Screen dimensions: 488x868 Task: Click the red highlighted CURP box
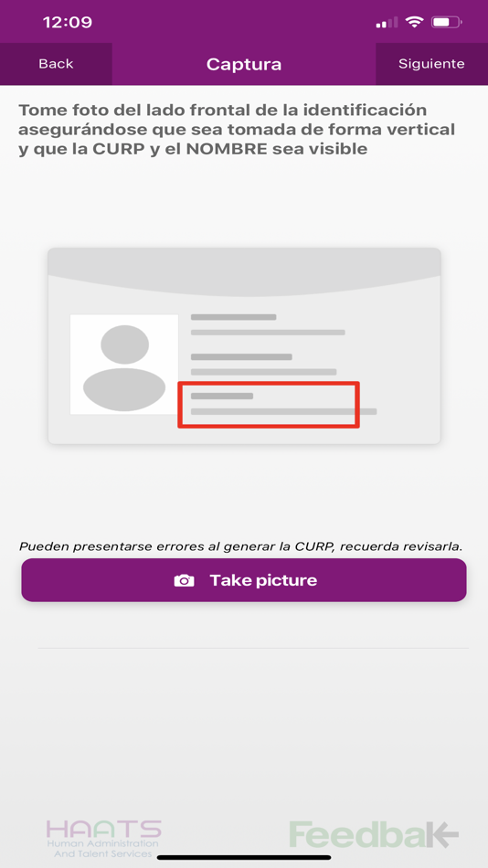click(x=269, y=405)
